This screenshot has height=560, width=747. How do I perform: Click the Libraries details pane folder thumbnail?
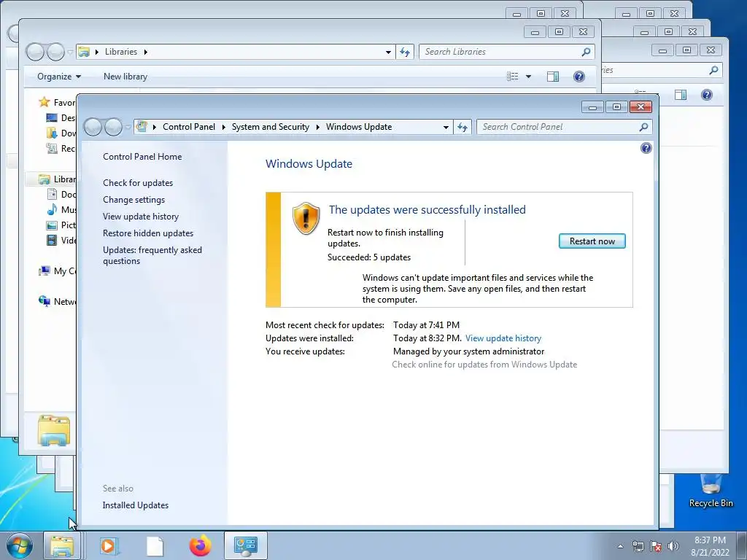(x=53, y=430)
